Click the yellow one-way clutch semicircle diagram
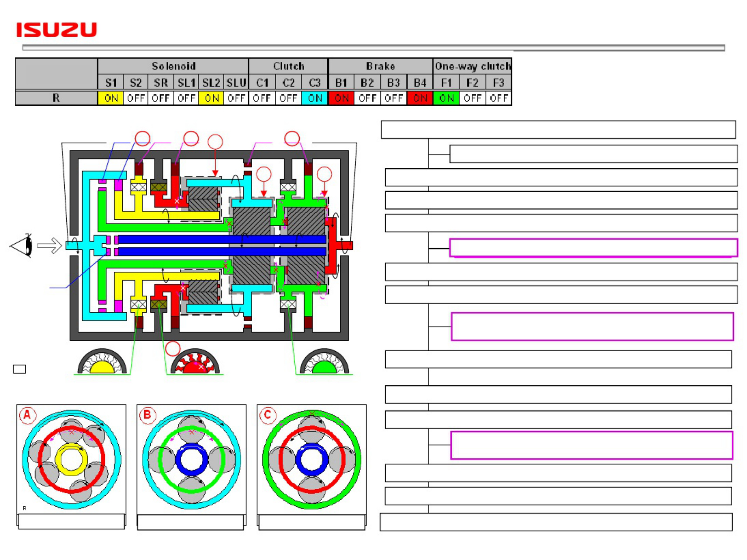747x560 pixels. pyautogui.click(x=102, y=361)
